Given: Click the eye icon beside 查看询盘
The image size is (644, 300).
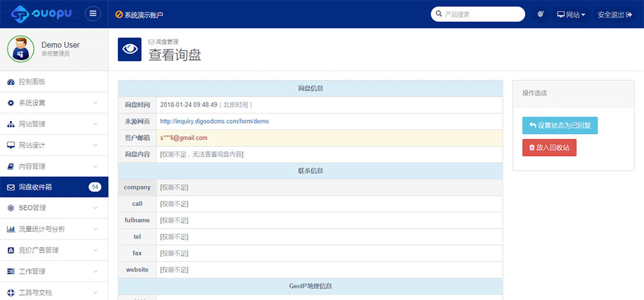Looking at the screenshot, I should coord(129,50).
